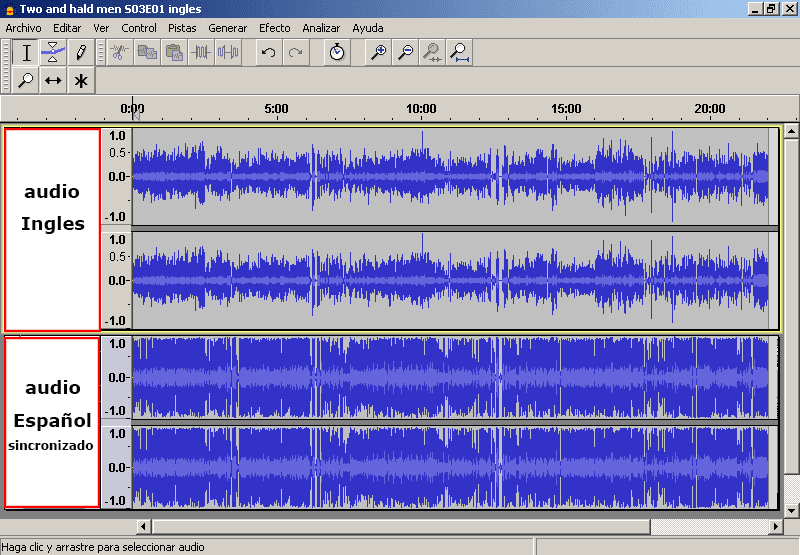The height and width of the screenshot is (555, 800).
Task: Fit project in window zoom icon
Action: point(459,53)
